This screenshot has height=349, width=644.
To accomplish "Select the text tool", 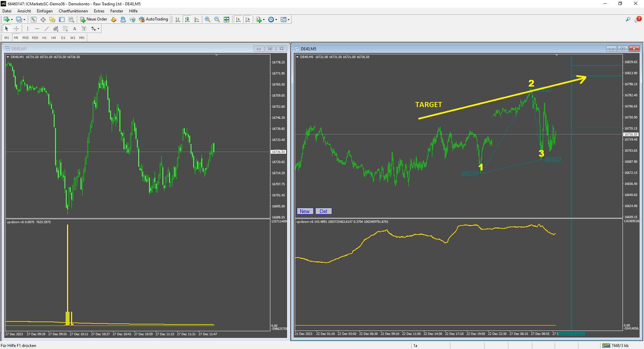I will (x=75, y=29).
